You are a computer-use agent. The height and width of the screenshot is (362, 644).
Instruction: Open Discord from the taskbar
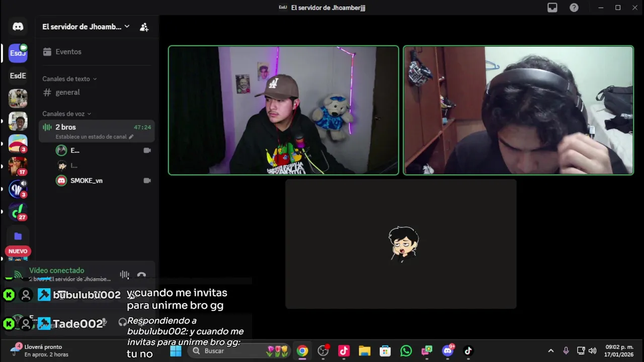(x=448, y=351)
